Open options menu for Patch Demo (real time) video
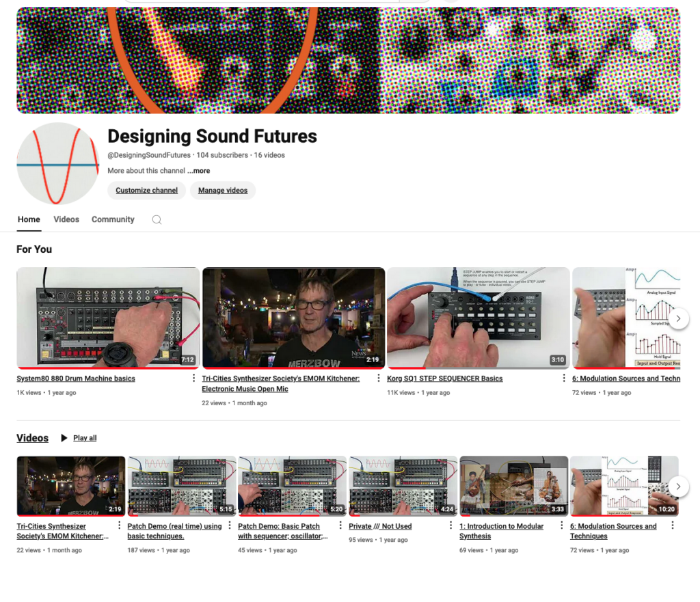Screen dimensions: 700x602 tap(230, 525)
